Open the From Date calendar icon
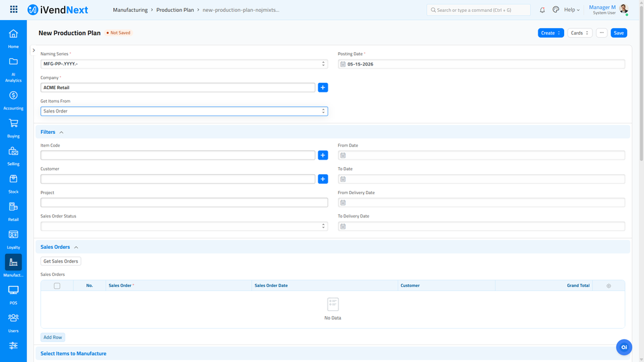The height and width of the screenshot is (362, 644). (343, 155)
